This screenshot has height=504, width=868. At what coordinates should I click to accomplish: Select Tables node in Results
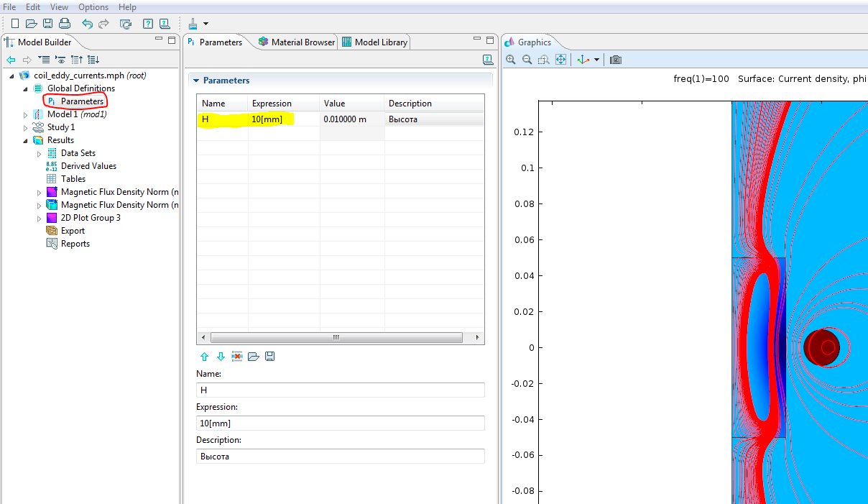73,179
